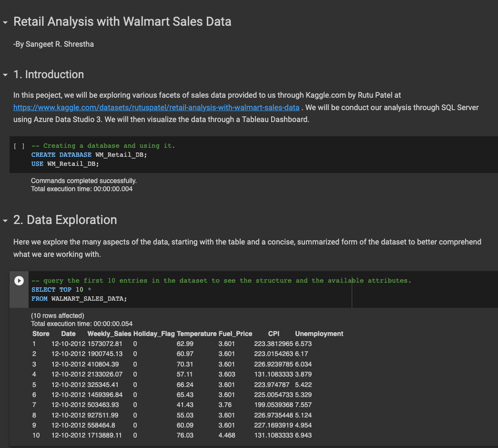498x448 pixels.
Task: Click the CREATE DATABASE code line
Action: (x=89, y=155)
